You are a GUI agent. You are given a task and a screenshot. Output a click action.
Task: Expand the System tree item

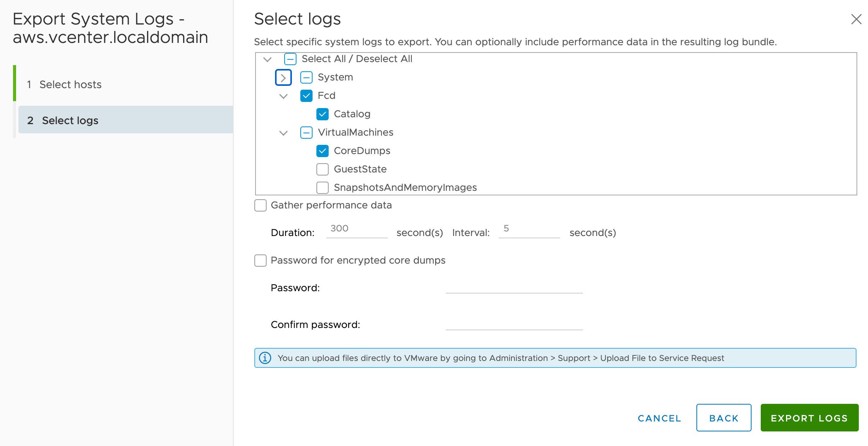[283, 77]
